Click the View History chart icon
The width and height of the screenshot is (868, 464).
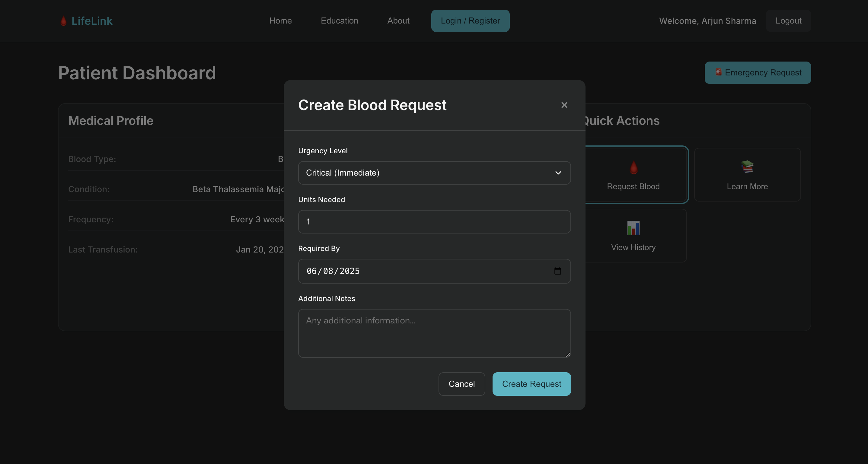point(633,228)
